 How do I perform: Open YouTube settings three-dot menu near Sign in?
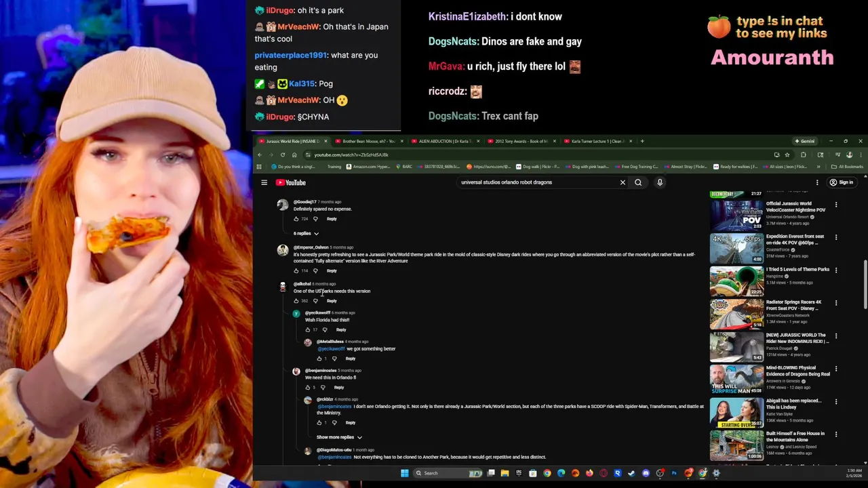click(817, 182)
